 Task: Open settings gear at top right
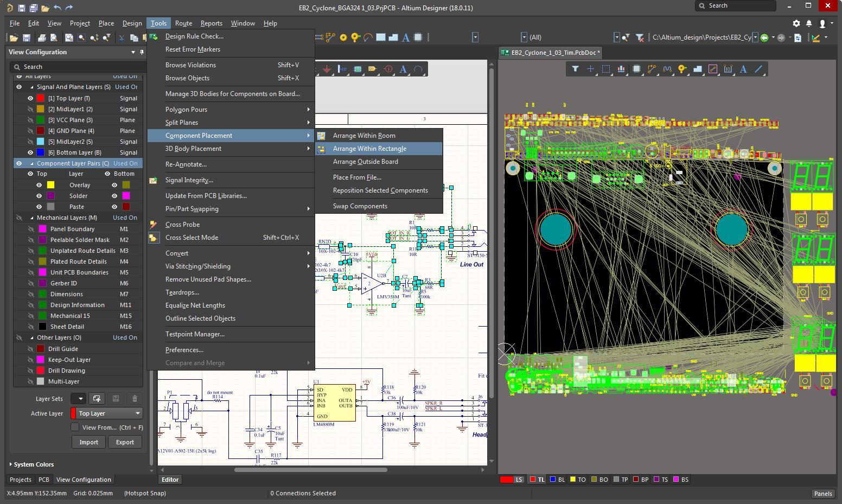796,23
